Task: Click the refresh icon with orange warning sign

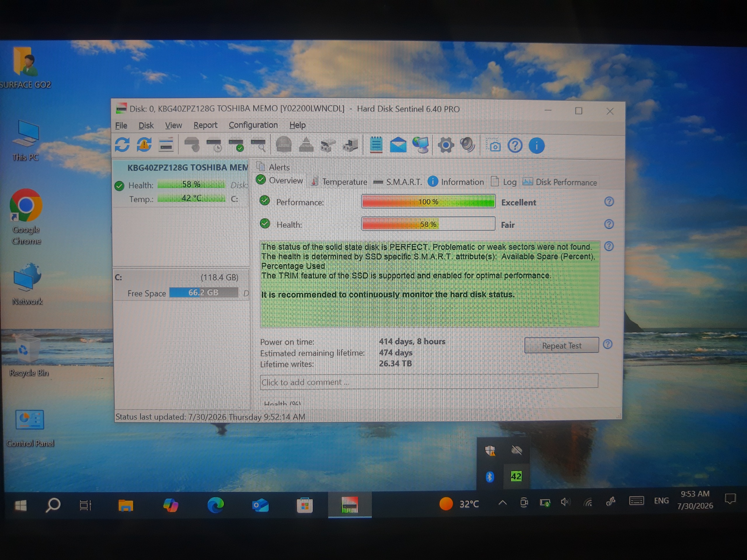Action: [x=144, y=145]
